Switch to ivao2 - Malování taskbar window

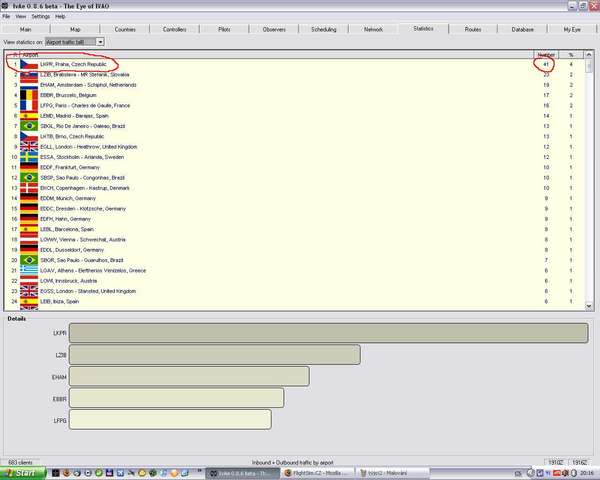pyautogui.click(x=393, y=473)
